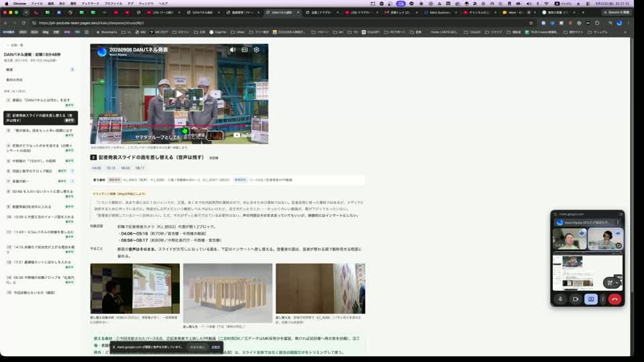Expand the フリー素材 bookmark folder

point(259,32)
